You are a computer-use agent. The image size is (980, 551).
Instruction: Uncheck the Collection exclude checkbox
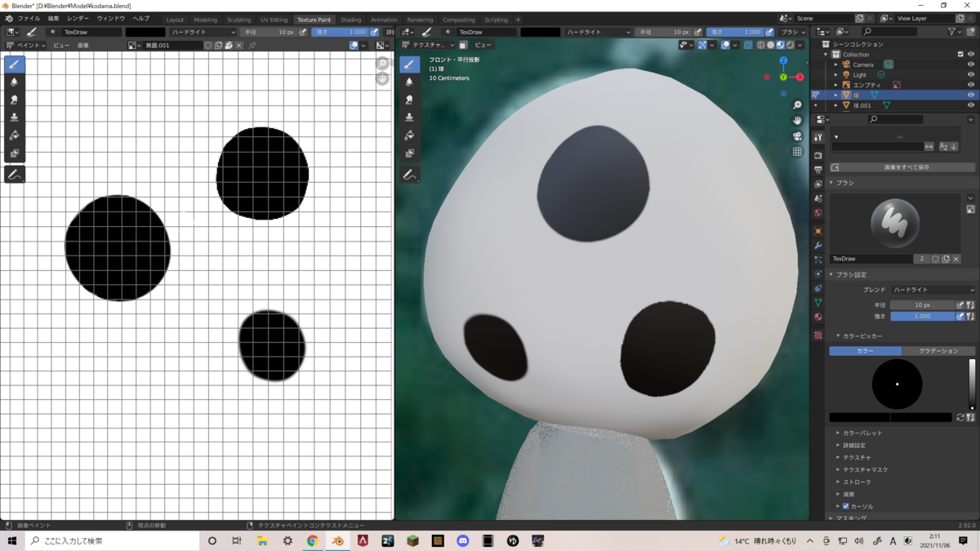point(960,55)
